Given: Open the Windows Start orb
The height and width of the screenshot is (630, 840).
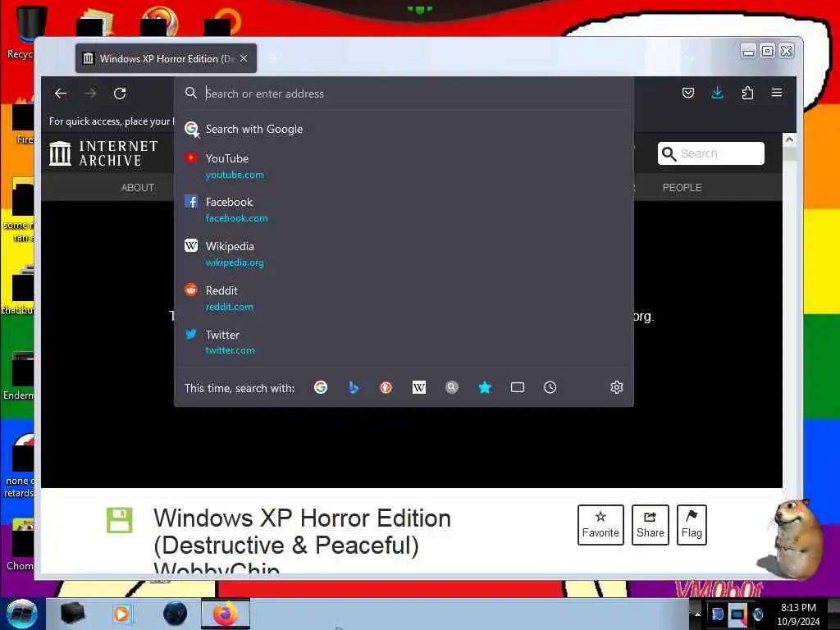Looking at the screenshot, I should [21, 614].
